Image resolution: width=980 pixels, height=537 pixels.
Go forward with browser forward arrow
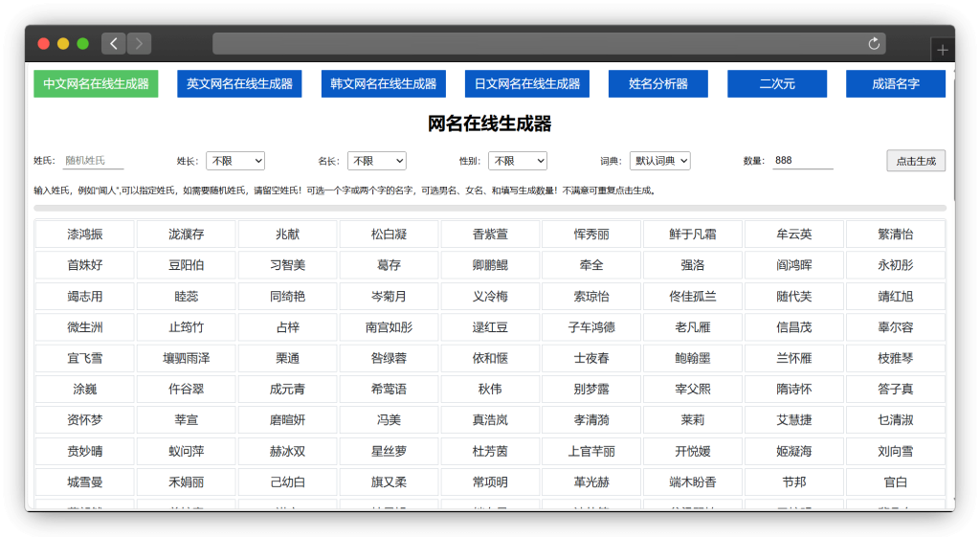click(x=139, y=43)
